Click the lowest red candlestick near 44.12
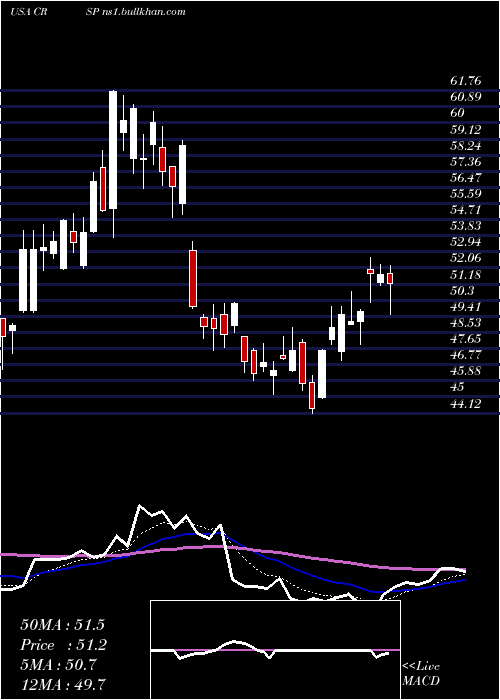The image size is (500, 700). coord(312,395)
